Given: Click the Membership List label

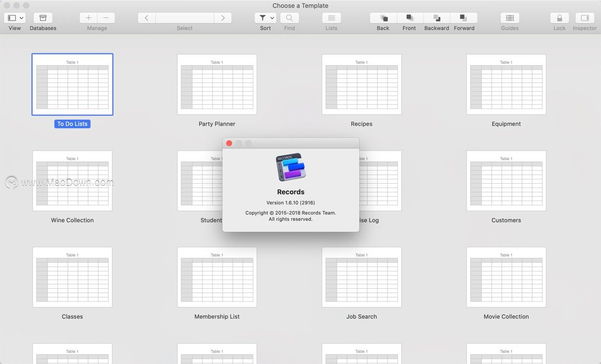Looking at the screenshot, I should tap(217, 317).
